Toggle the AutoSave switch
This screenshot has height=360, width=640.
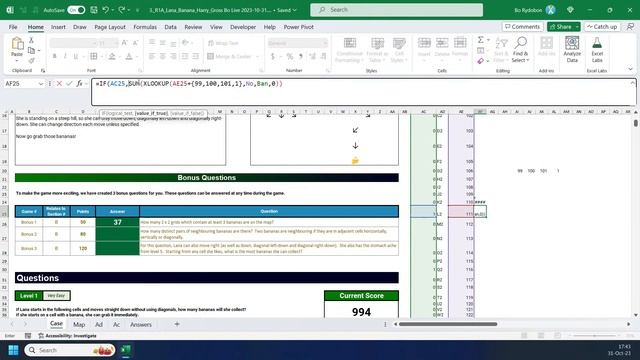click(76, 10)
